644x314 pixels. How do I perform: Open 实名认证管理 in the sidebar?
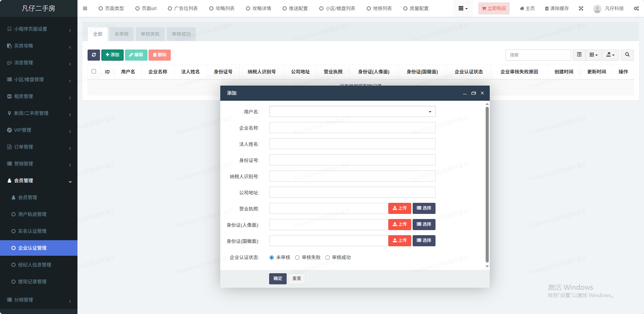pyautogui.click(x=32, y=231)
